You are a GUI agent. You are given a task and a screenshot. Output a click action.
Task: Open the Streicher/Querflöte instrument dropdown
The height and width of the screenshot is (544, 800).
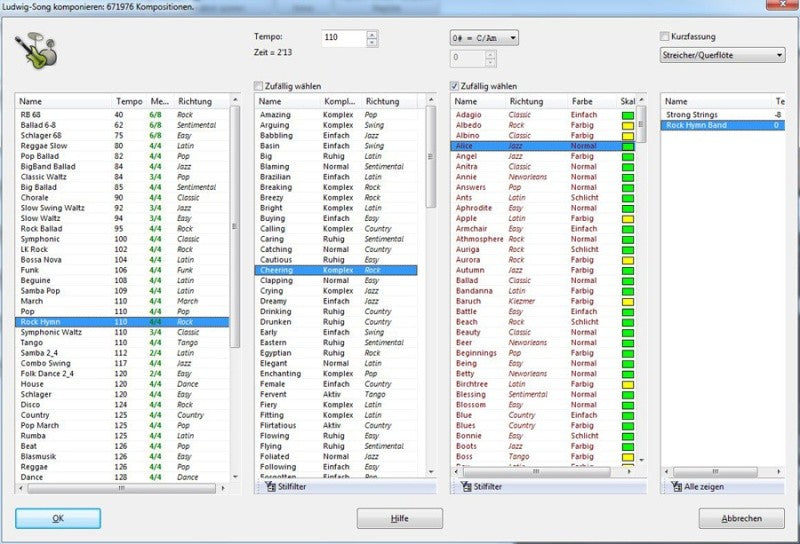tap(722, 55)
